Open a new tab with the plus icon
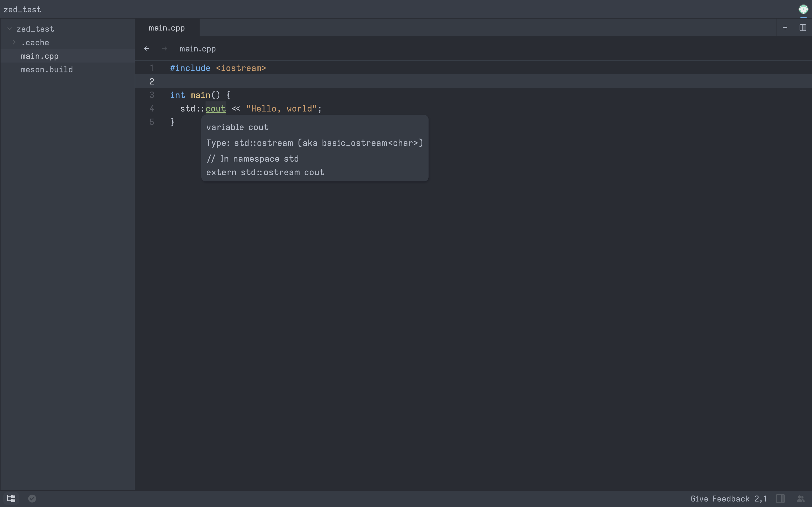This screenshot has height=507, width=812. pyautogui.click(x=784, y=28)
